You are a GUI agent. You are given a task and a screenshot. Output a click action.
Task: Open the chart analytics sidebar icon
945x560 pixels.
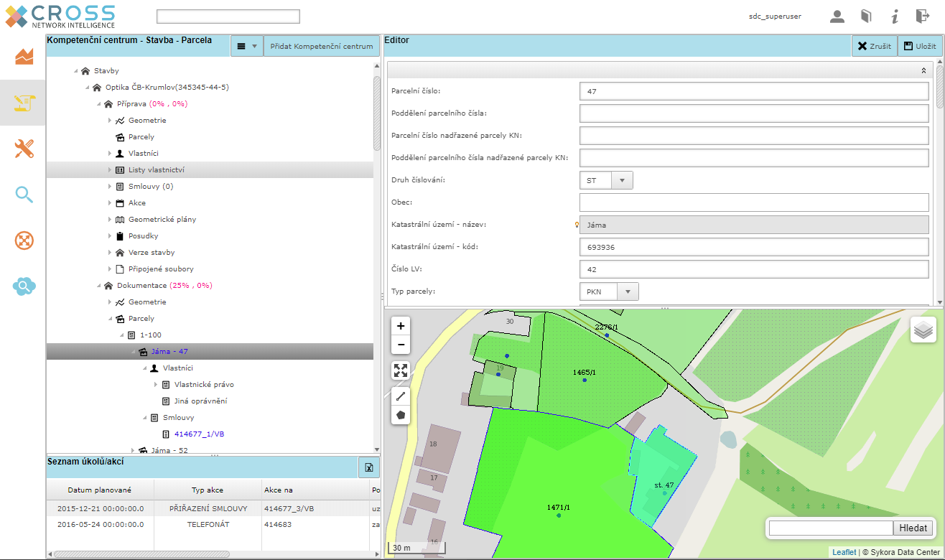24,56
